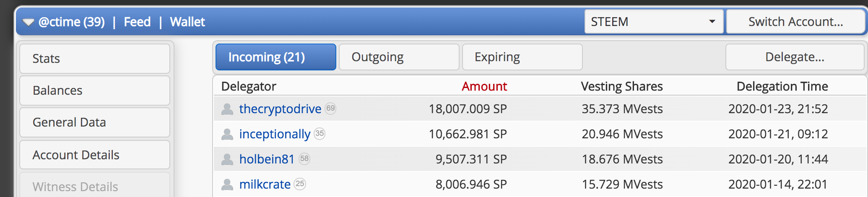Open the STEEM blockchain dropdown
Screen dimensions: 868x197
[x=653, y=22]
